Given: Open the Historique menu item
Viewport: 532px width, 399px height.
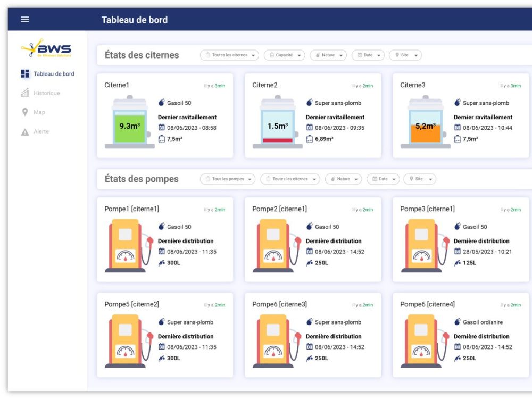Looking at the screenshot, I should pyautogui.click(x=40, y=93).
